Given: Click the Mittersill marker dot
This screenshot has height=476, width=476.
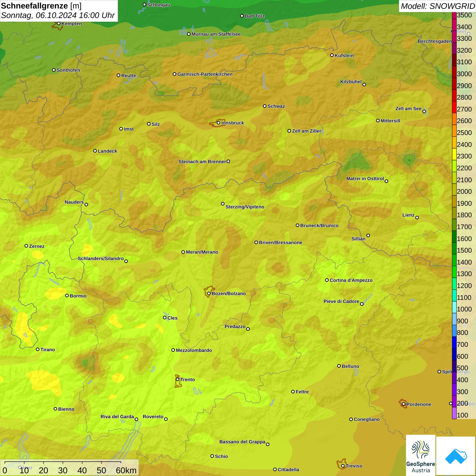Looking at the screenshot, I should point(378,120).
